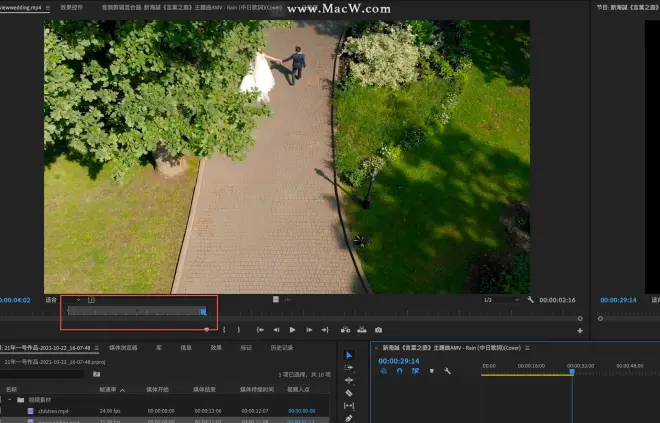Select the Ripple Edit tool

click(x=349, y=380)
